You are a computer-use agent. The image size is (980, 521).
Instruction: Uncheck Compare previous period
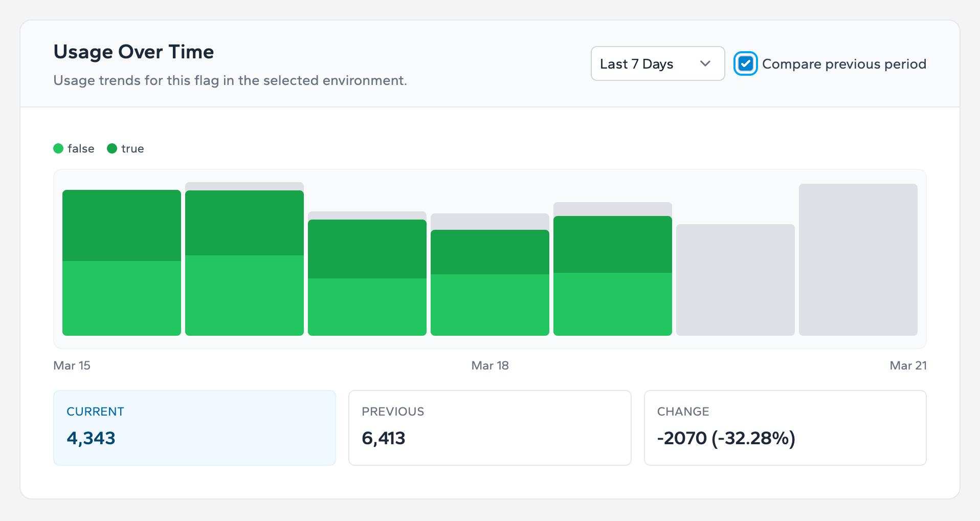(745, 63)
